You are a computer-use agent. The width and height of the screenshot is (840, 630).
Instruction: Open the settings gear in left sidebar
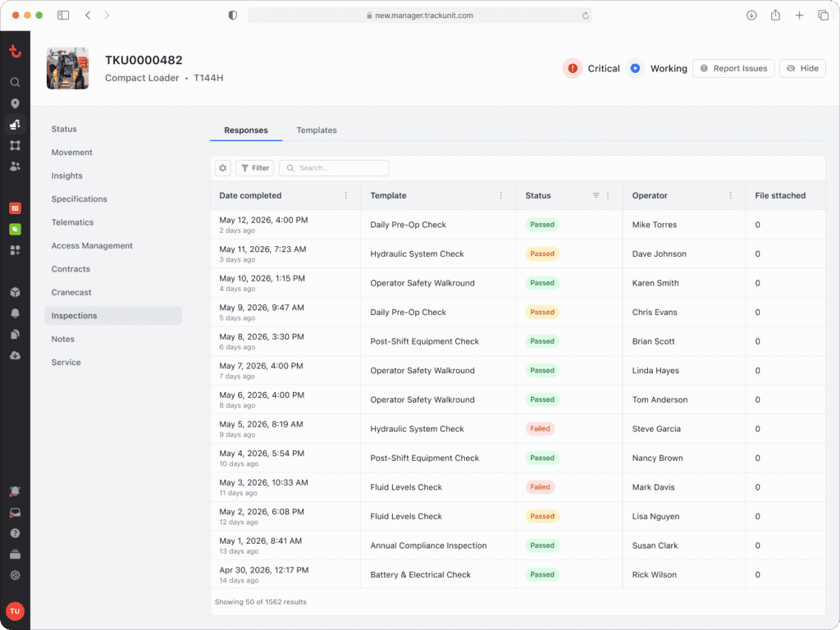15,575
